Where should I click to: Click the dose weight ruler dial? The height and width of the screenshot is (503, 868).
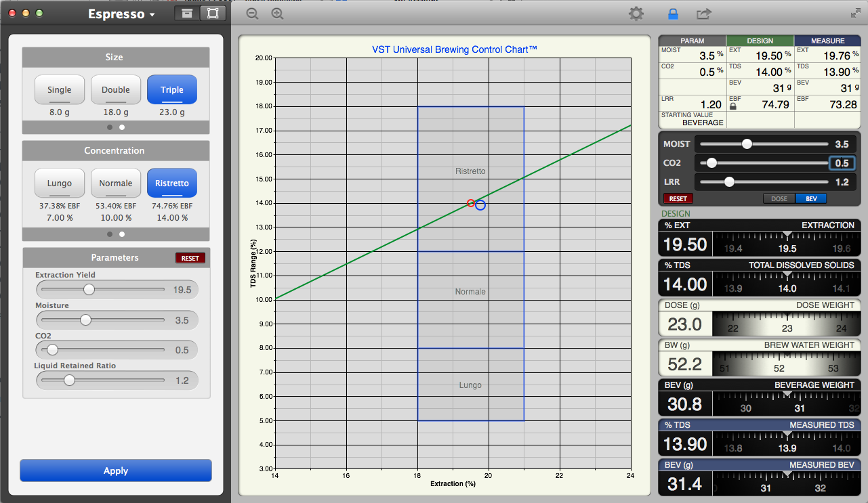tap(787, 324)
